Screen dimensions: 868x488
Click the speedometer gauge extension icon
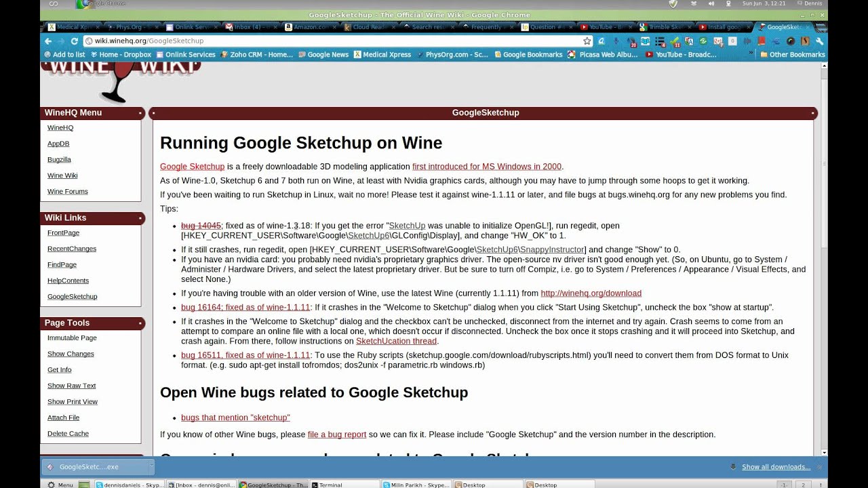[791, 41]
